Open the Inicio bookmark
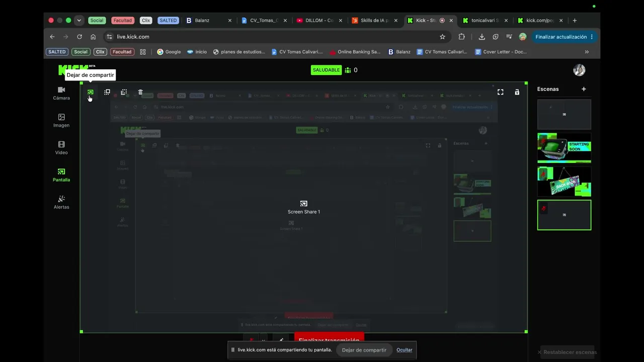This screenshot has height=362, width=644. point(197,52)
